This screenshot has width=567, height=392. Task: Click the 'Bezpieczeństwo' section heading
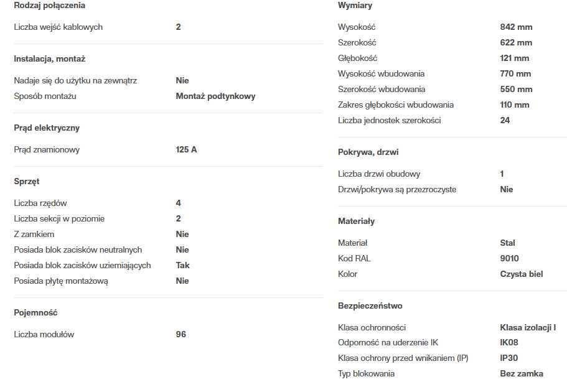(x=370, y=306)
